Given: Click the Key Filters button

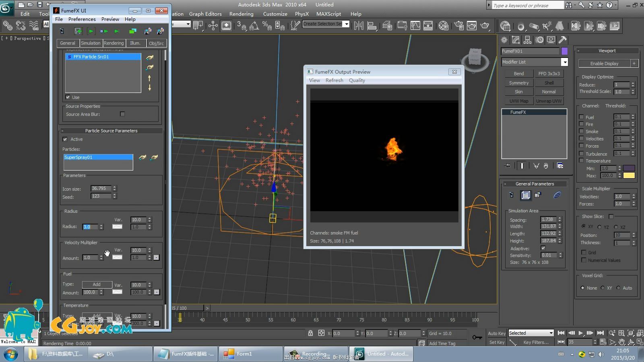Looking at the screenshot, I should pos(536,342).
